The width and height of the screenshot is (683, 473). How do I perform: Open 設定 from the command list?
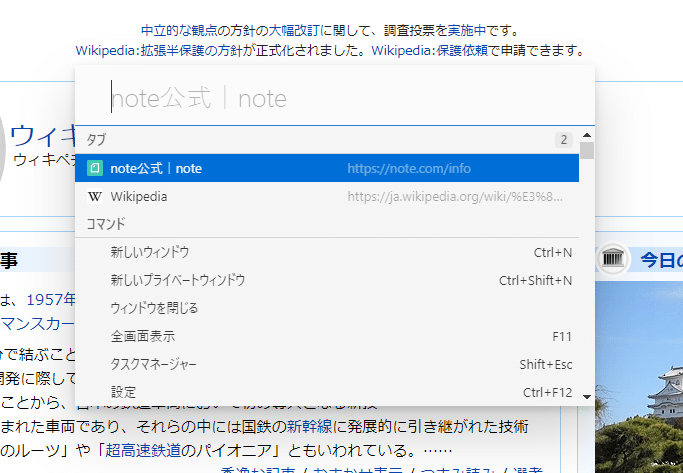(x=327, y=392)
